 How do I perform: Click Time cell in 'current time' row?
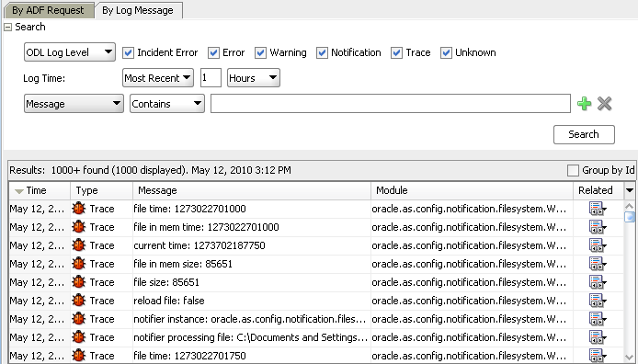(x=40, y=245)
